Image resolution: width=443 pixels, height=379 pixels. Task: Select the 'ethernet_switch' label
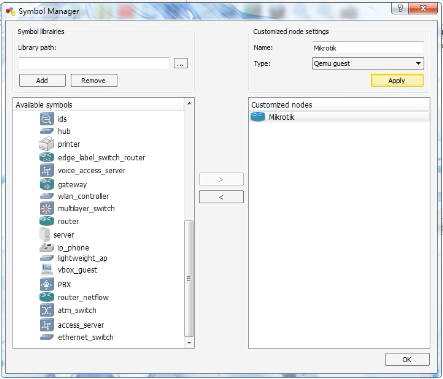tap(85, 337)
